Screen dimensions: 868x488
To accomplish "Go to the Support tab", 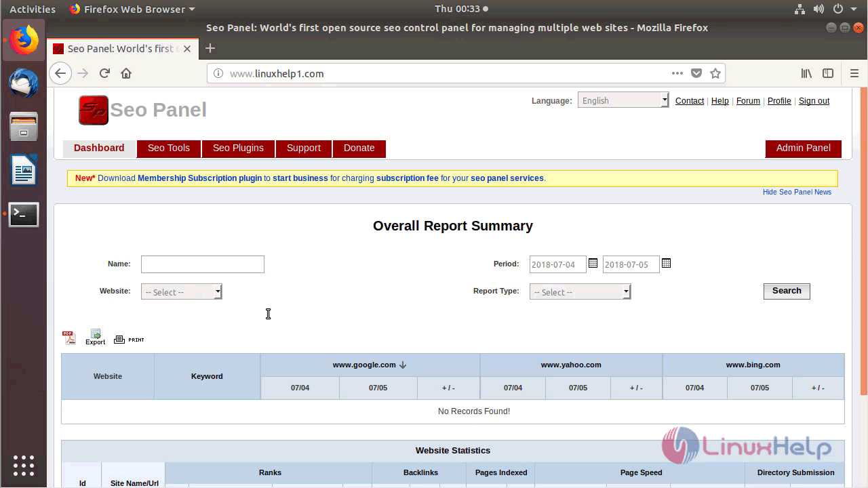I will 303,148.
